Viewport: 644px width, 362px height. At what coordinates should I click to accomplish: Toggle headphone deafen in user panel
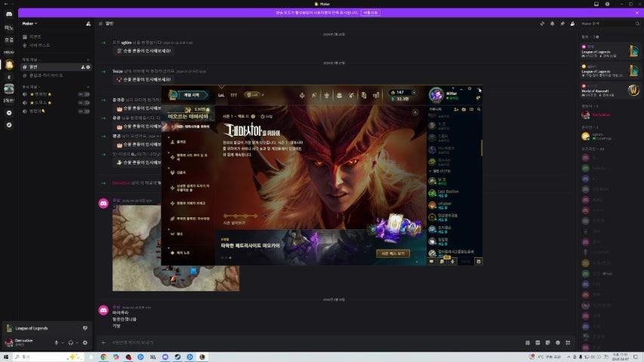click(70, 342)
